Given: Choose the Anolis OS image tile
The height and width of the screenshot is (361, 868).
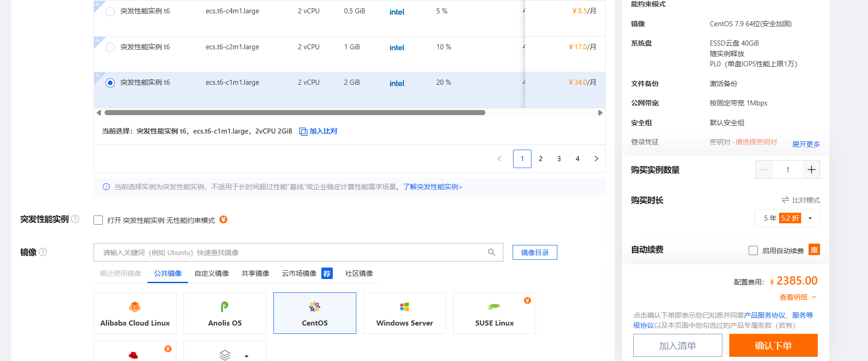Looking at the screenshot, I should (x=224, y=313).
